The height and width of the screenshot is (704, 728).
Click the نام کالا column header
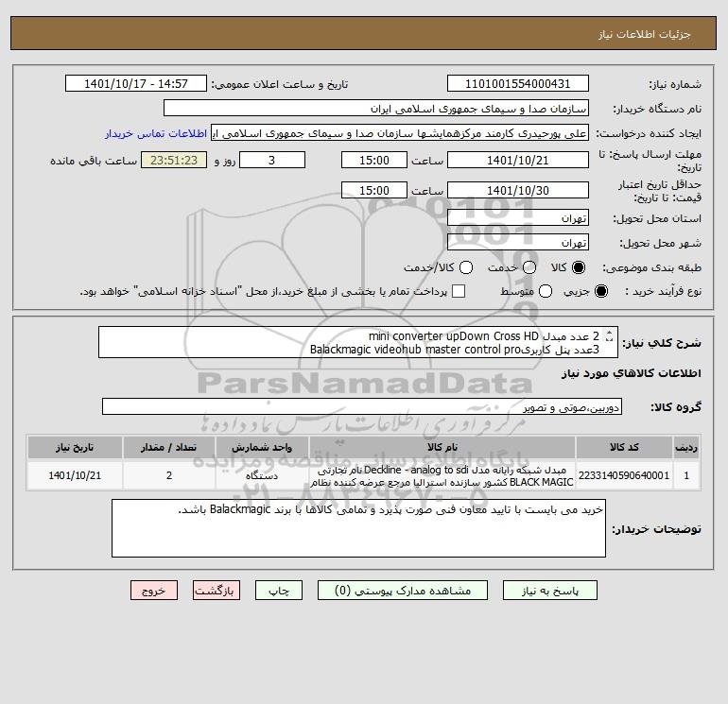442,447
